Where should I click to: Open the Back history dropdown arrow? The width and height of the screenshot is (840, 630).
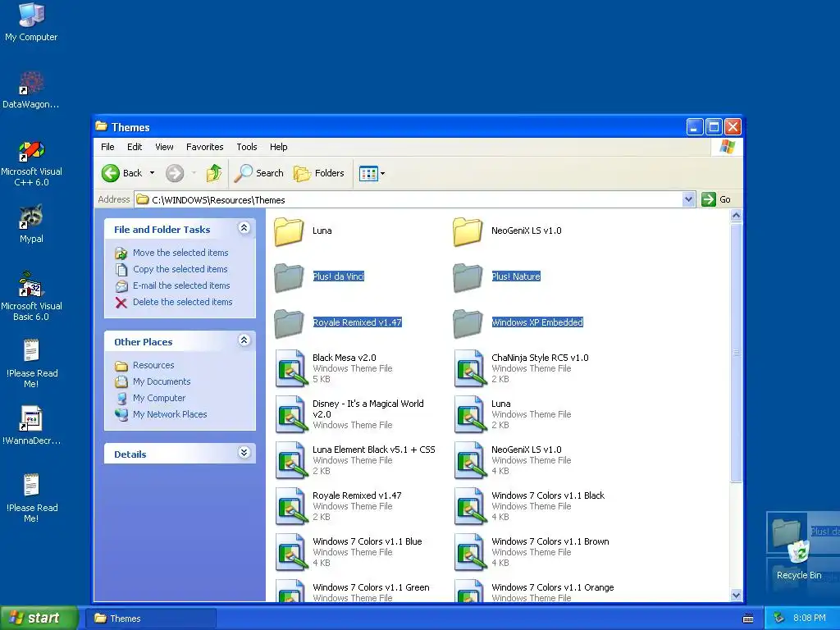click(x=152, y=173)
